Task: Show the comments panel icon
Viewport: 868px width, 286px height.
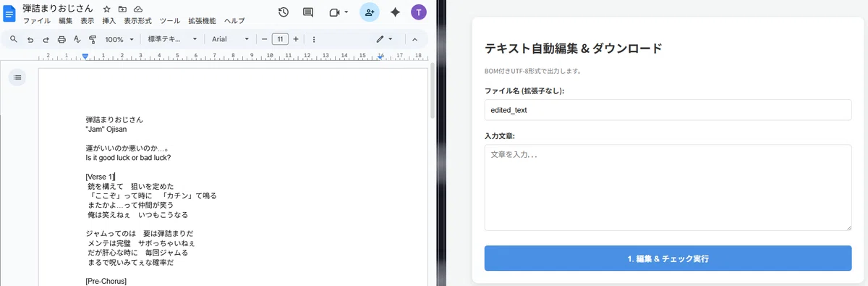Action: (308, 12)
